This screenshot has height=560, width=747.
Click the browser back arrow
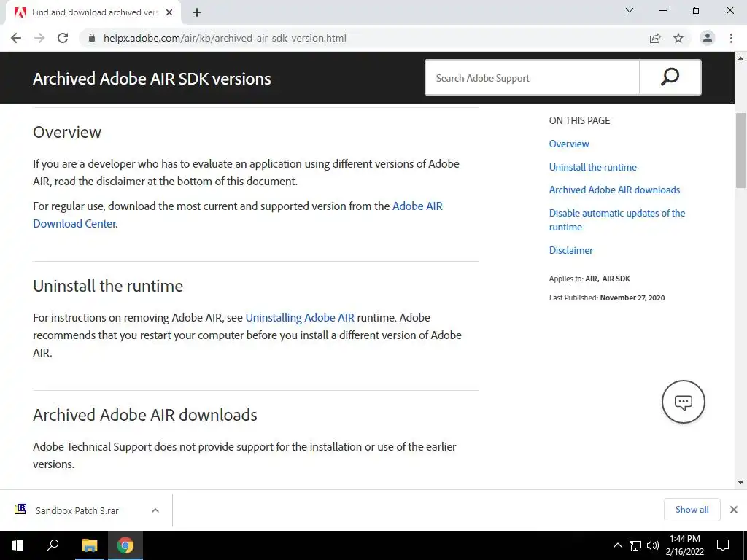point(16,38)
